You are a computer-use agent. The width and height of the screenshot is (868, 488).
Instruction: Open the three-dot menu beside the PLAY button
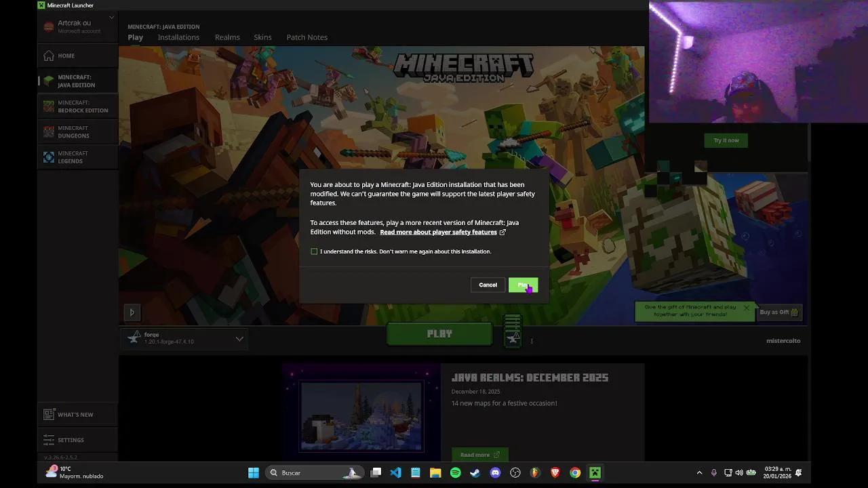pyautogui.click(x=532, y=341)
